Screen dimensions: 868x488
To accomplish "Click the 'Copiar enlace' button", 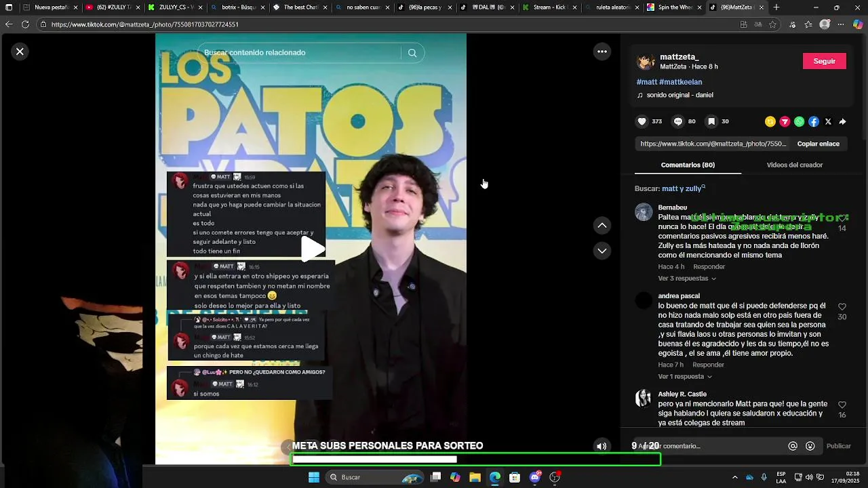I will pos(818,144).
